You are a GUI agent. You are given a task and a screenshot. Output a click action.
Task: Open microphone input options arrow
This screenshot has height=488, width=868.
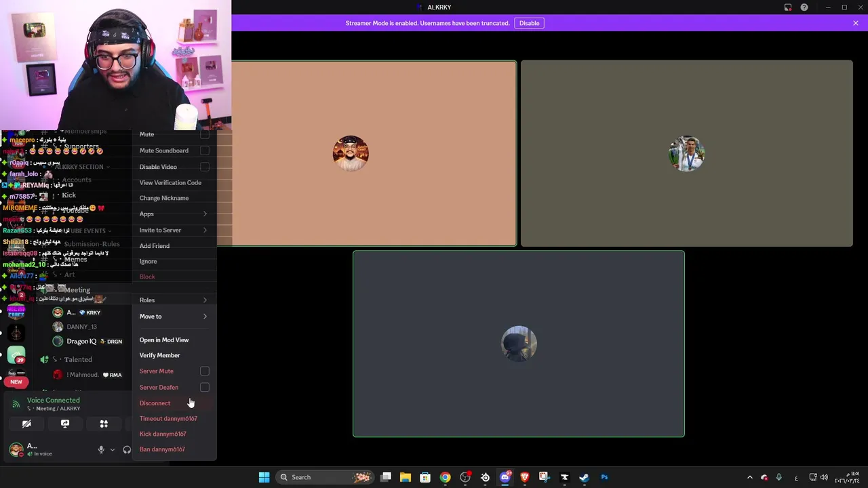pos(113,449)
